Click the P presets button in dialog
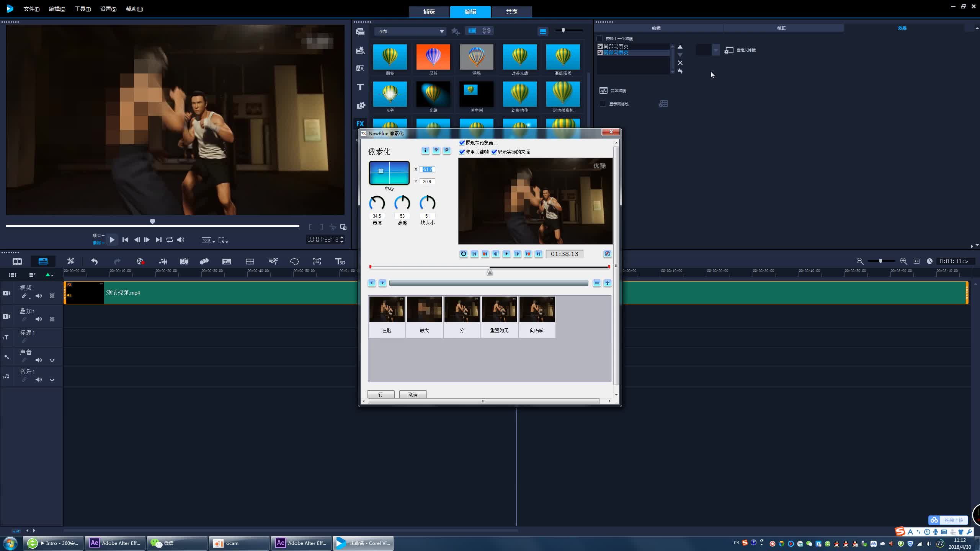Viewport: 980px width, 551px height. 446,151
